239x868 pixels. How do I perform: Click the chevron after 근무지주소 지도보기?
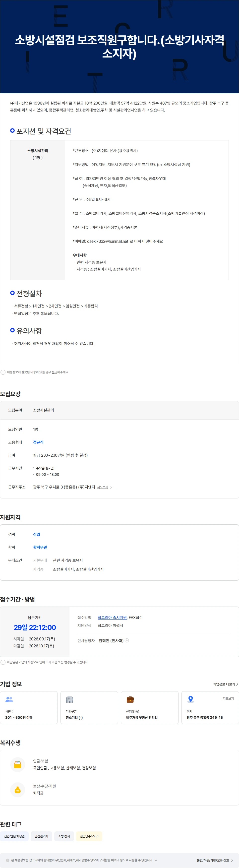pos(111,487)
